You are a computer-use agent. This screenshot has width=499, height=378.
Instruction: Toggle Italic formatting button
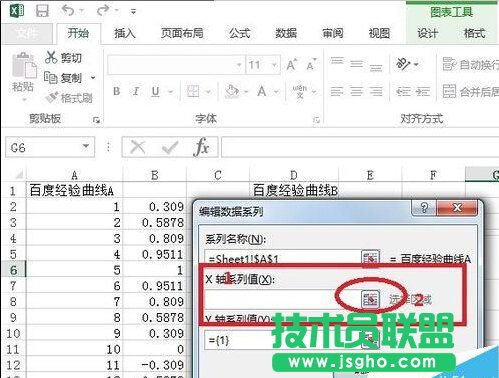point(136,91)
